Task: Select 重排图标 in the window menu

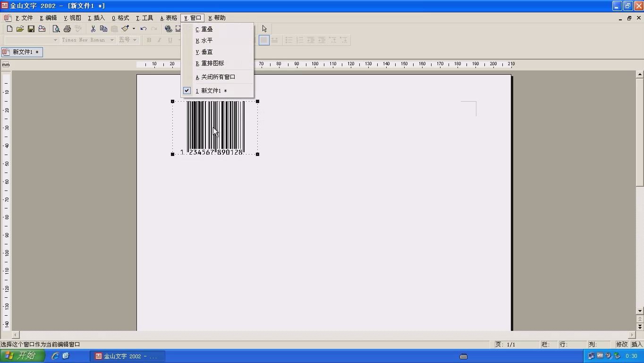Action: click(218, 63)
